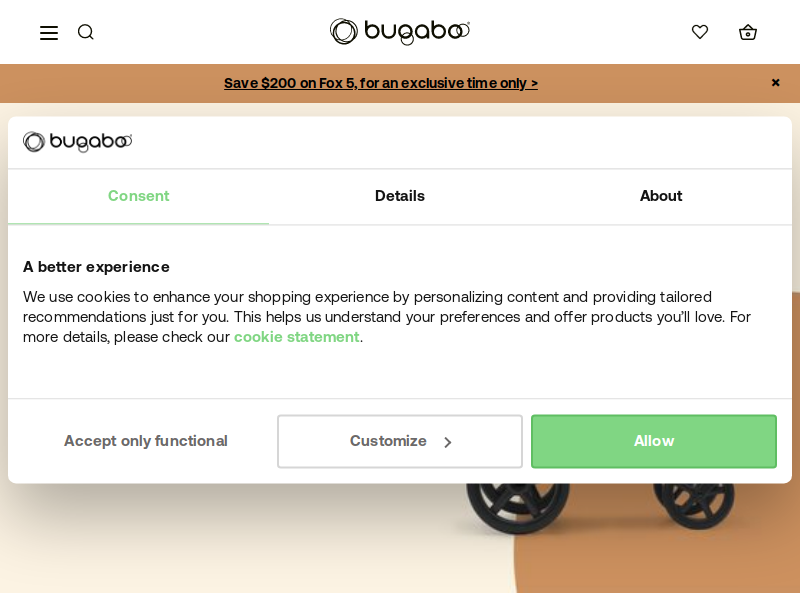Click the search magnifier icon
Image resolution: width=800 pixels, height=600 pixels.
(x=86, y=32)
